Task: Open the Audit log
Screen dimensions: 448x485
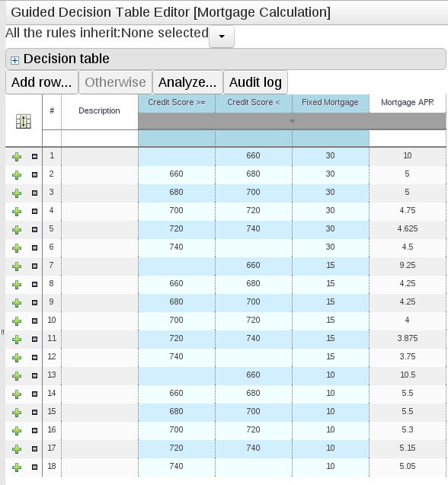Action: [255, 82]
